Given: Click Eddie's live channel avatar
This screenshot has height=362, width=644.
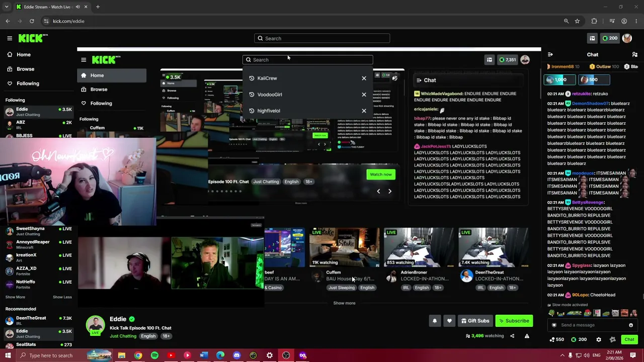Looking at the screenshot, I should 95,325.
